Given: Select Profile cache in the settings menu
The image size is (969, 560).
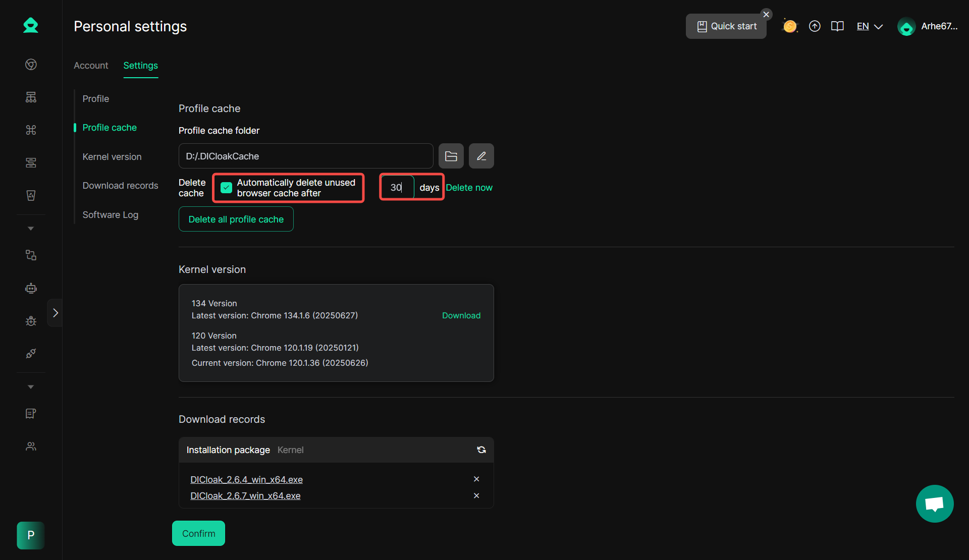Looking at the screenshot, I should pyautogui.click(x=110, y=128).
